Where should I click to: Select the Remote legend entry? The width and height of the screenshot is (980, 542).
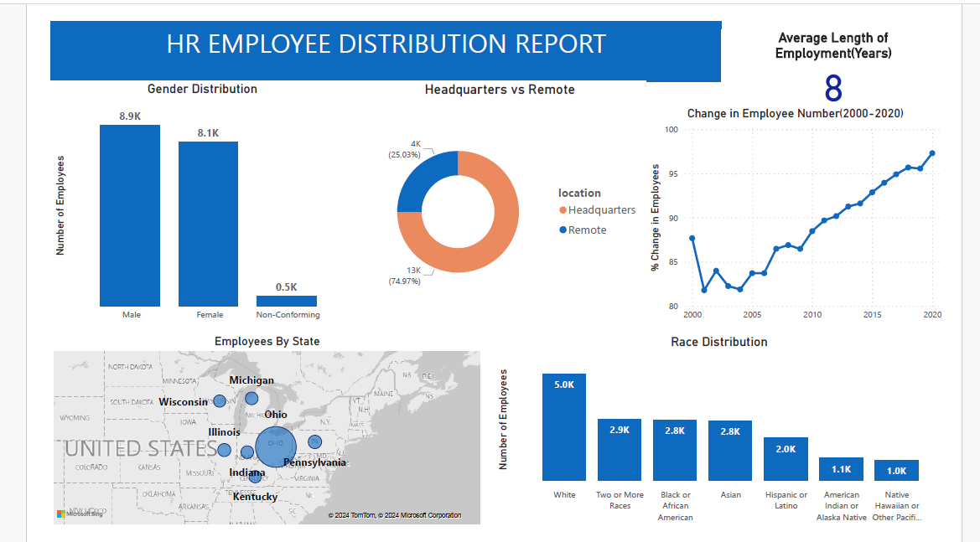click(x=583, y=230)
